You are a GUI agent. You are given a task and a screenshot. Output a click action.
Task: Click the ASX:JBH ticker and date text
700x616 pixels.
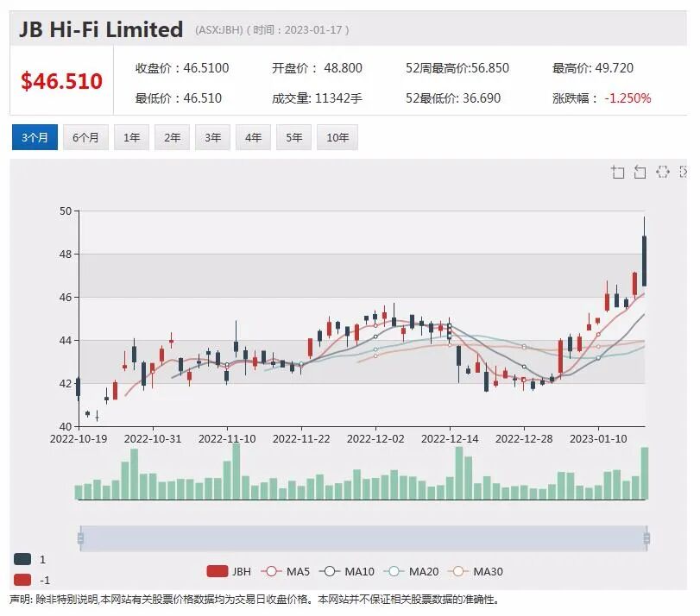pos(272,30)
